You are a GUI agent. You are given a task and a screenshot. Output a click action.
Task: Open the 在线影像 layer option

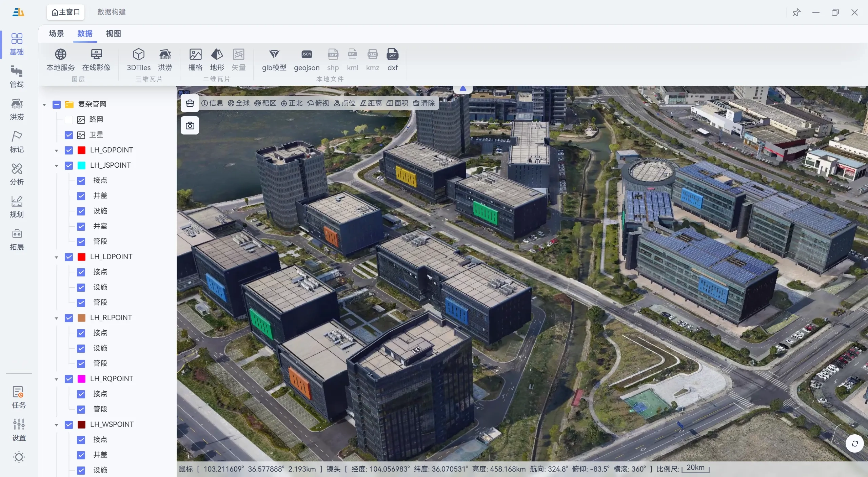pos(96,54)
